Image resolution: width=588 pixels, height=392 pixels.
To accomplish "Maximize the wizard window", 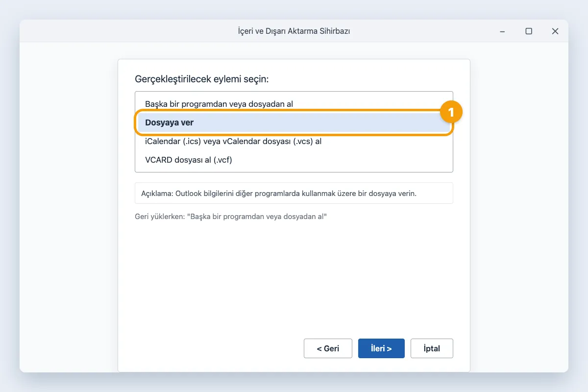I will click(x=529, y=31).
